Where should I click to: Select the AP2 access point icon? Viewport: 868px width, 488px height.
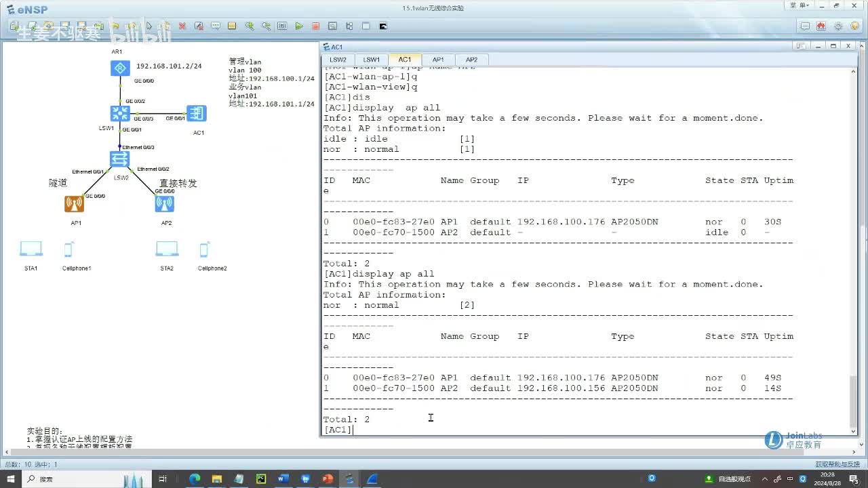[164, 203]
